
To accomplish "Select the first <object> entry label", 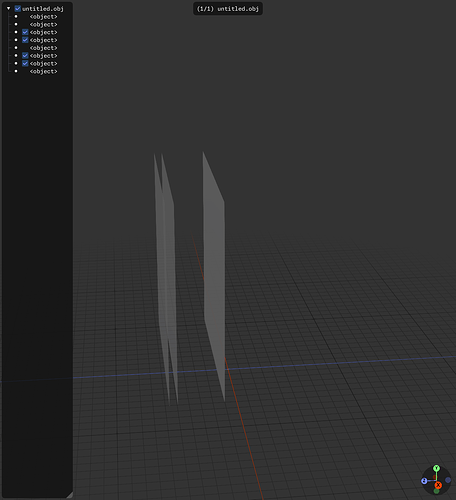I will (x=43, y=17).
